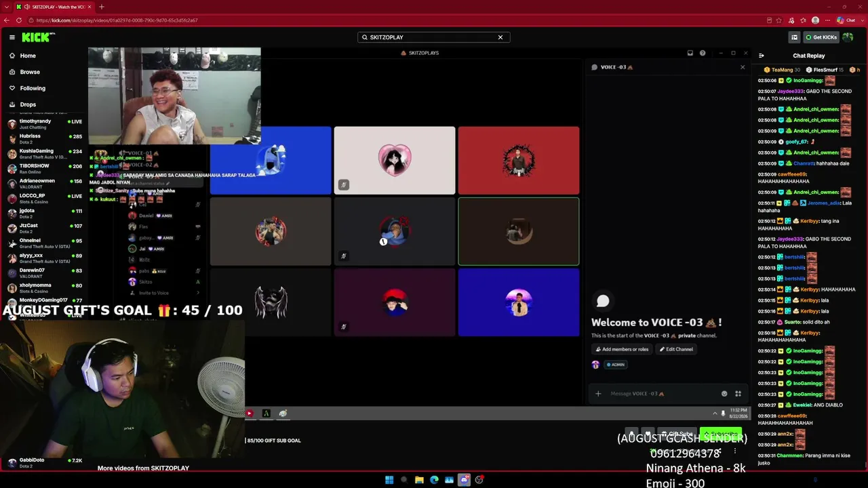868x488 pixels.
Task: Open the TIBORSHOW channel
Action: pyautogui.click(x=43, y=169)
